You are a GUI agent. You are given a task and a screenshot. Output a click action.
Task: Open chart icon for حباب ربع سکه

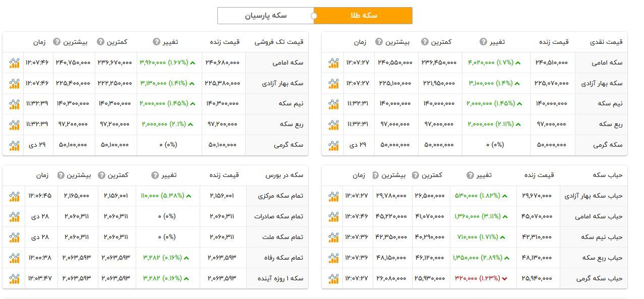coord(333,258)
